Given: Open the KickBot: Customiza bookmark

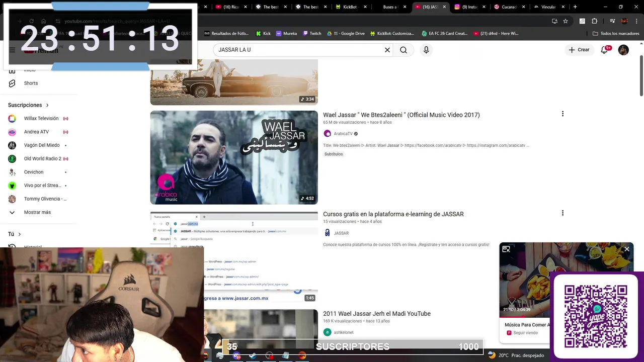Looking at the screenshot, I should click(x=392, y=34).
